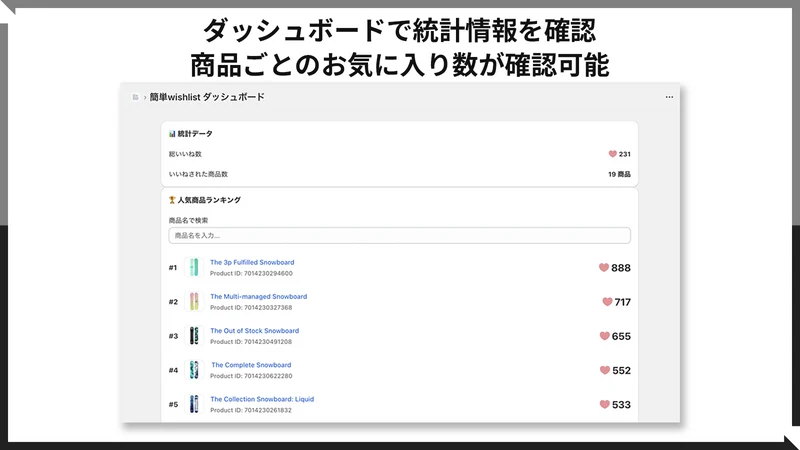800x450 pixels.
Task: Open The Complete Snowboard link
Action: pos(251,365)
